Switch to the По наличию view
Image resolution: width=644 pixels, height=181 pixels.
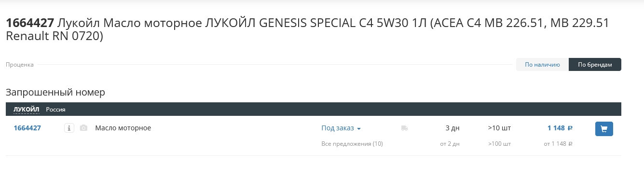(x=542, y=64)
